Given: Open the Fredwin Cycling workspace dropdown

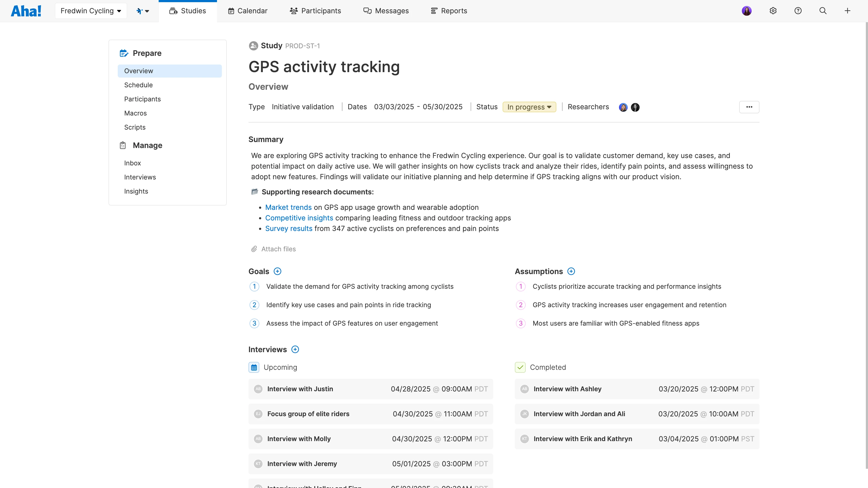Looking at the screenshot, I should click(91, 11).
